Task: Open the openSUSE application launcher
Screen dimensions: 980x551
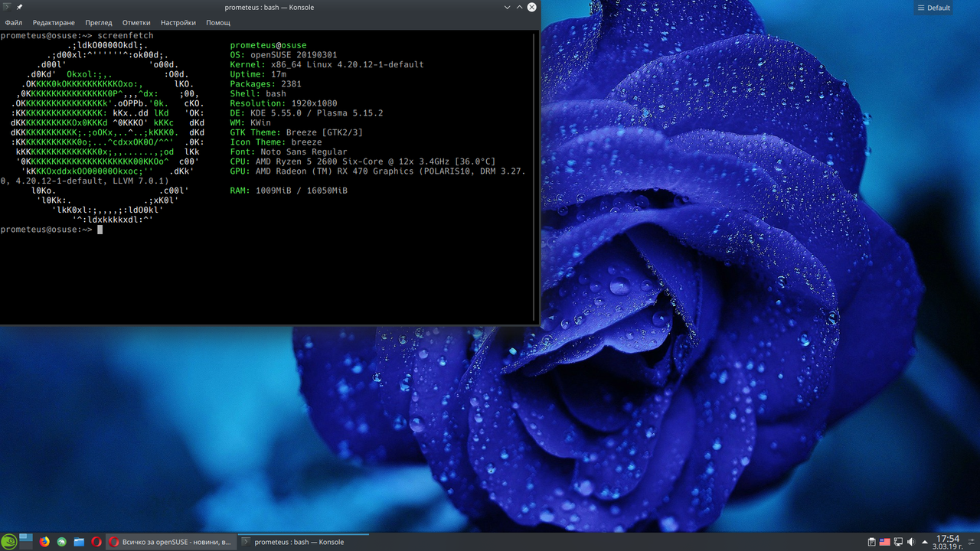Action: tap(8, 542)
